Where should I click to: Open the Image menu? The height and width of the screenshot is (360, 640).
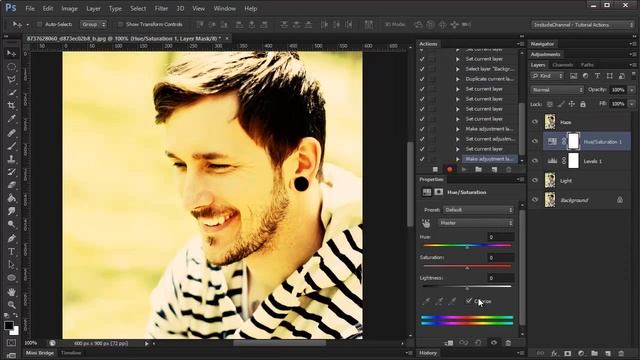69,8
